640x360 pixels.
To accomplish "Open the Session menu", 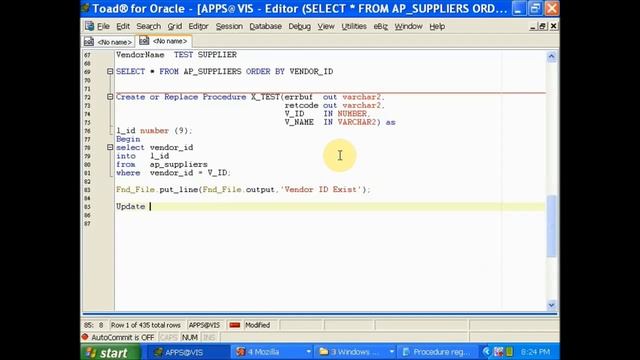I will pos(229,26).
